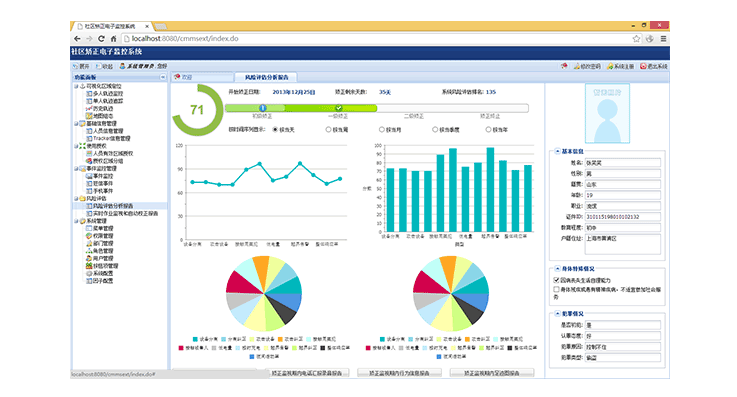Open 多人轨迹监控 tree item icon
737x397 pixels.
click(x=89, y=93)
